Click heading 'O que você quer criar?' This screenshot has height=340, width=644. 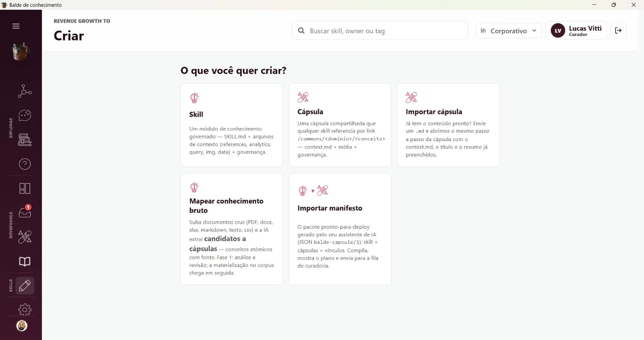233,70
